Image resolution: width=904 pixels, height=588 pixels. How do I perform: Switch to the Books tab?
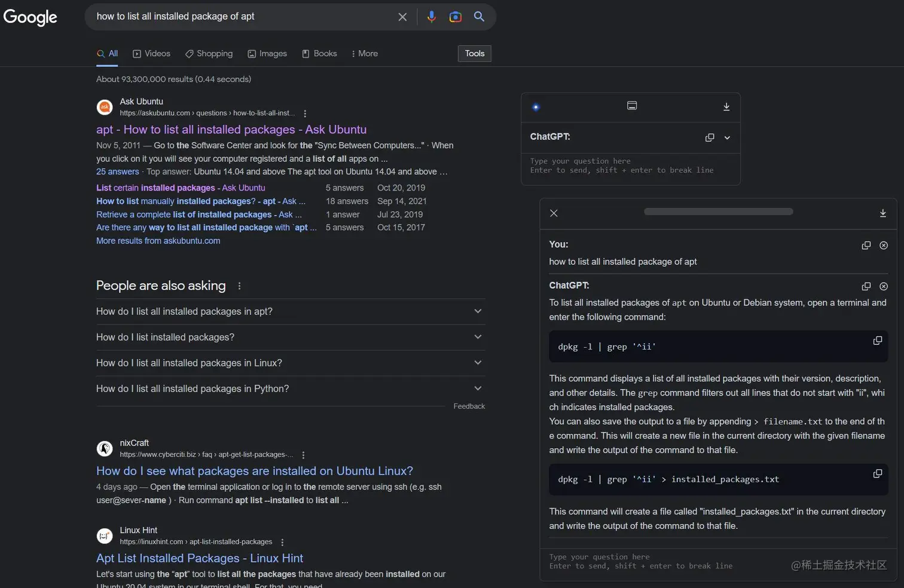coord(319,54)
